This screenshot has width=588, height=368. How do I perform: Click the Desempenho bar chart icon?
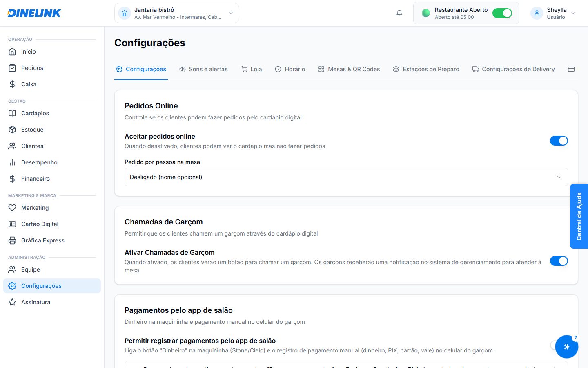[12, 162]
